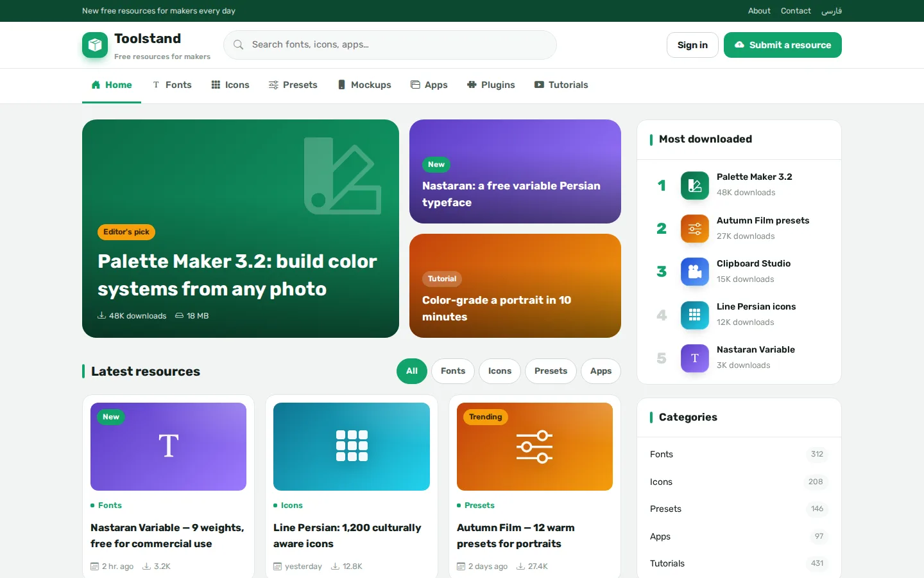Open Nastaran Variable purple T icon

694,358
